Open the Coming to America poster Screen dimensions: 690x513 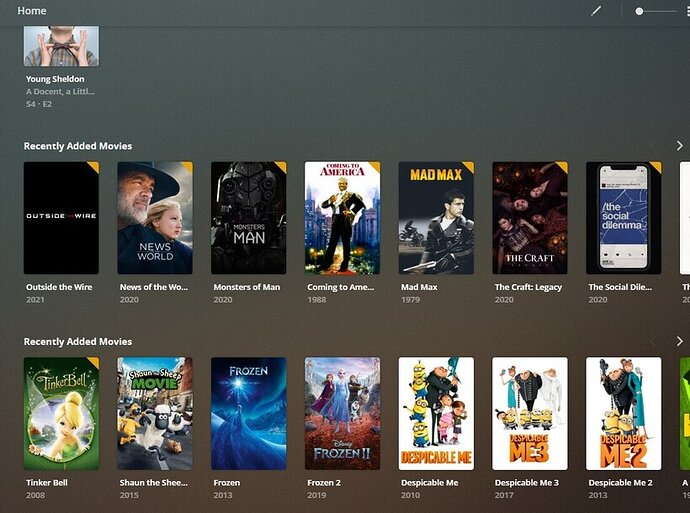click(x=342, y=218)
